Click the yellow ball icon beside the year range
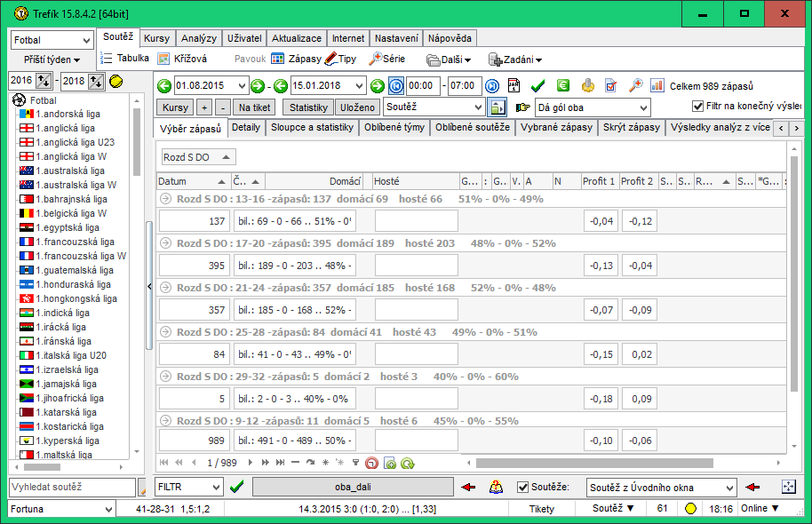 tap(116, 82)
